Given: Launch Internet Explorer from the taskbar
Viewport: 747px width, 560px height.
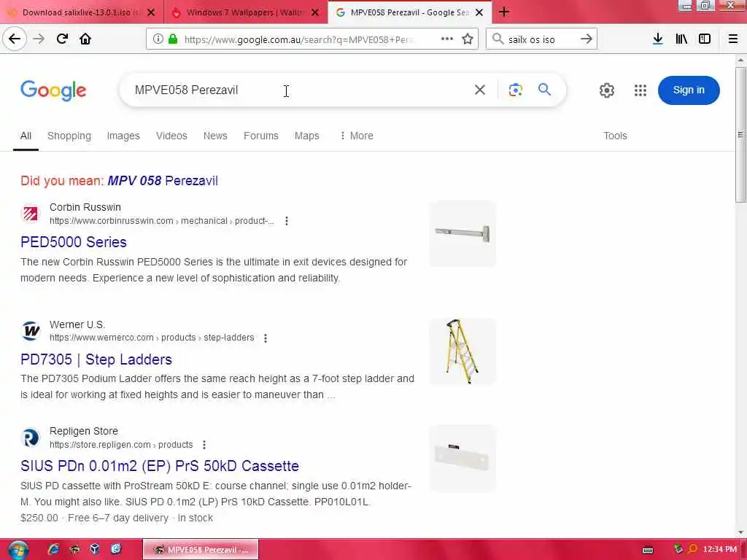Looking at the screenshot, I should click(x=53, y=549).
